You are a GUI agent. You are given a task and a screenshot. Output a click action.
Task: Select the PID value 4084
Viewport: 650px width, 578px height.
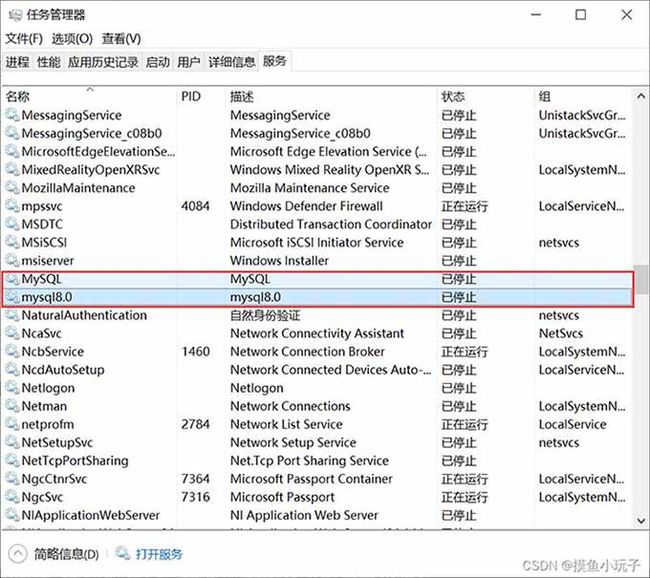pyautogui.click(x=195, y=206)
